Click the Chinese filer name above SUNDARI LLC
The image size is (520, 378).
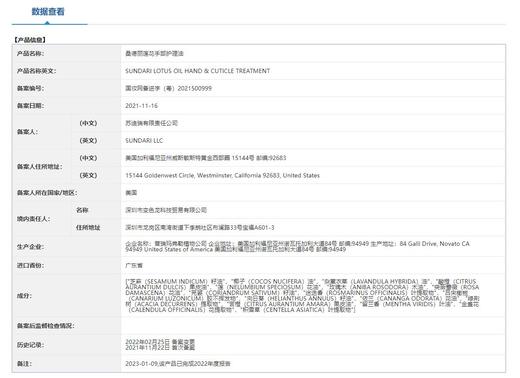point(151,123)
